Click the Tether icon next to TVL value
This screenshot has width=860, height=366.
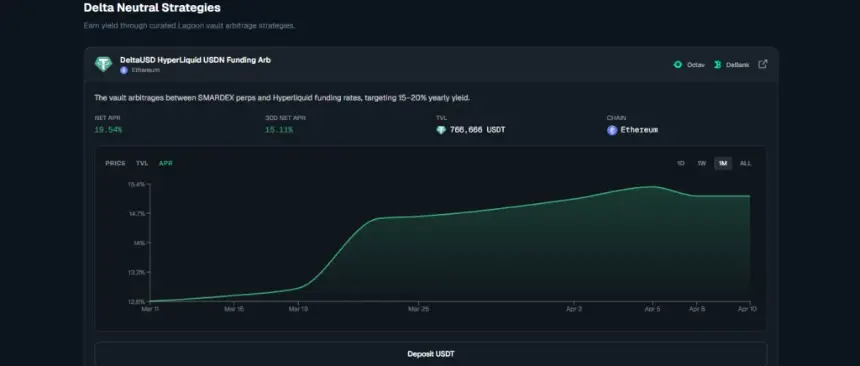[441, 130]
